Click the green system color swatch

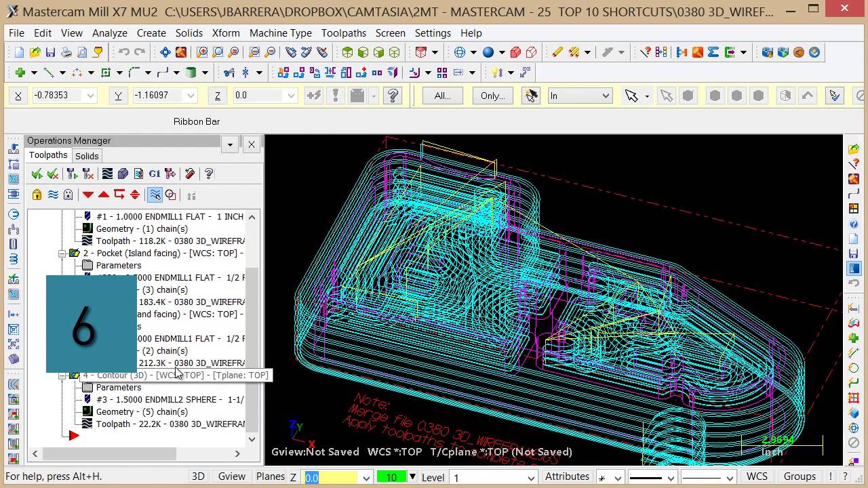[391, 477]
